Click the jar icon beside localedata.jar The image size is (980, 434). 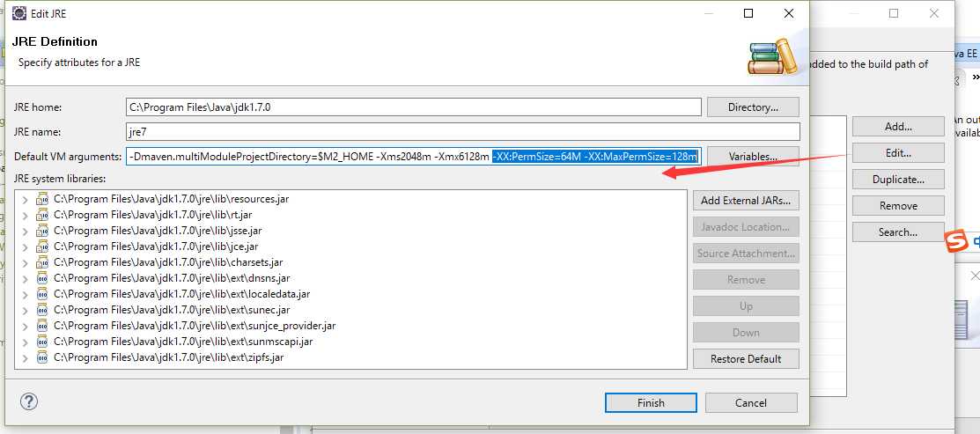(x=42, y=294)
